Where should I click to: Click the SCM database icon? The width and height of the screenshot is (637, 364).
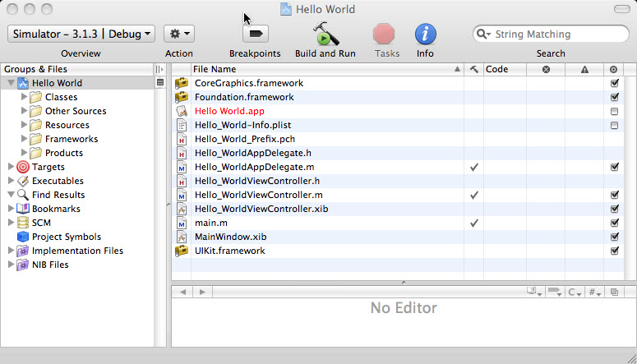(x=23, y=223)
